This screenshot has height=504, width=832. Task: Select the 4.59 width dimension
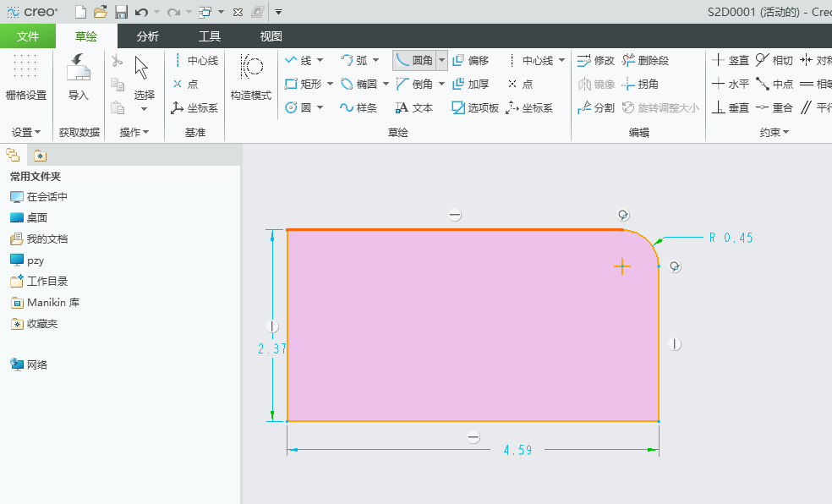pyautogui.click(x=517, y=451)
